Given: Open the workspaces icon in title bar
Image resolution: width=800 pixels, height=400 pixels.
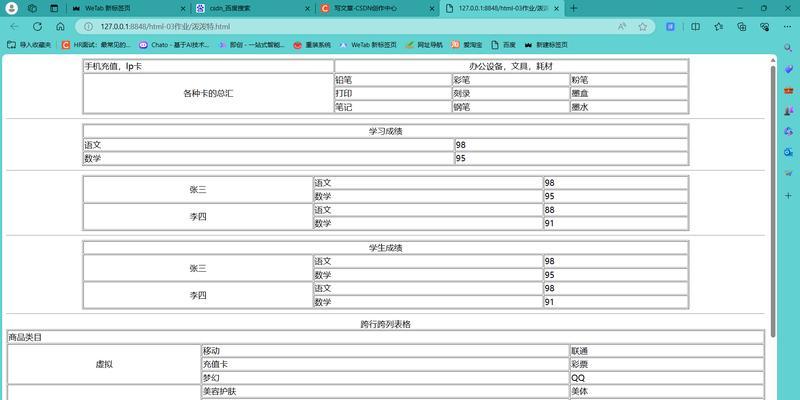Looking at the screenshot, I should click(x=32, y=8).
